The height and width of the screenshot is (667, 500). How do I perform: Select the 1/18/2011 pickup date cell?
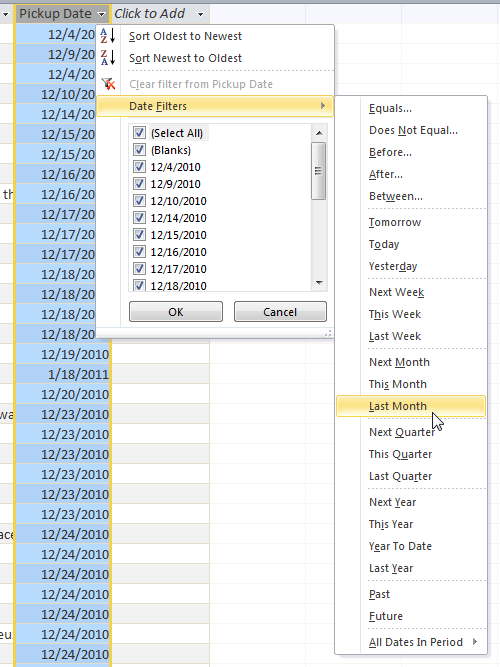[x=63, y=374]
